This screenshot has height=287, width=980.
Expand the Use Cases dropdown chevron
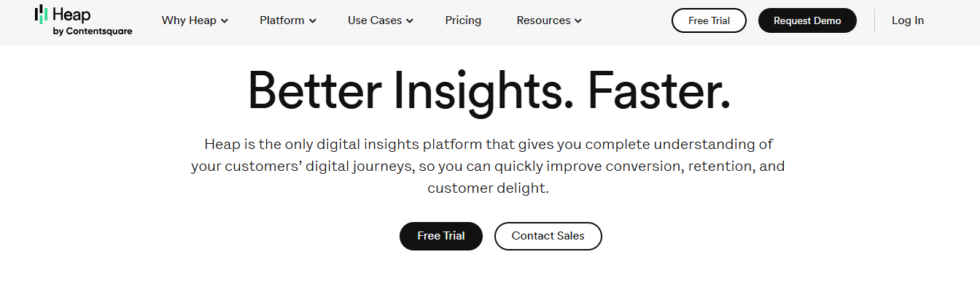(410, 21)
